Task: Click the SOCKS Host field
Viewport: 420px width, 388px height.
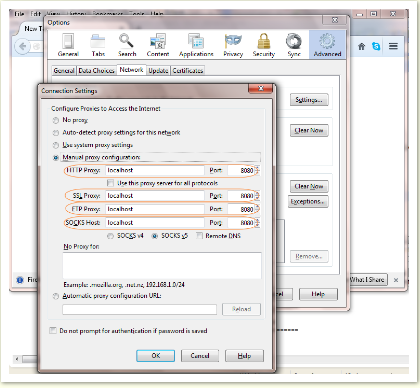Action: point(155,222)
